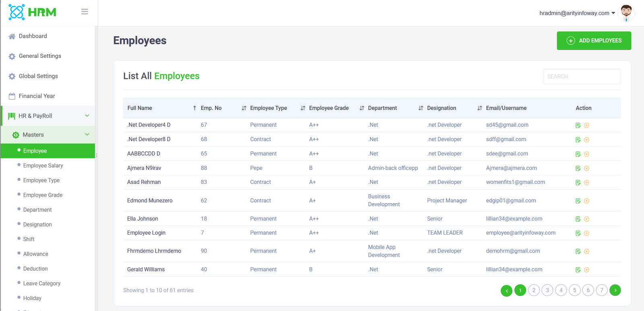644x311 pixels.
Task: Click the delete icon for Gerald Williams
Action: (x=586, y=270)
